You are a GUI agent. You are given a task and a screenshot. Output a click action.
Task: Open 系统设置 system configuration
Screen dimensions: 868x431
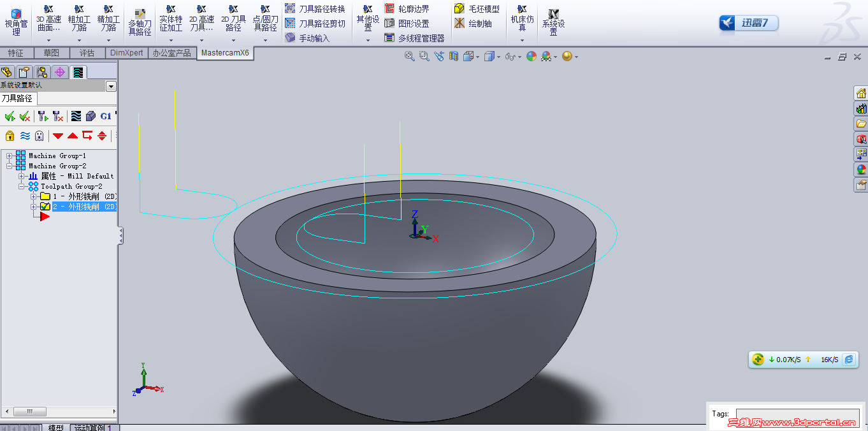pyautogui.click(x=553, y=23)
